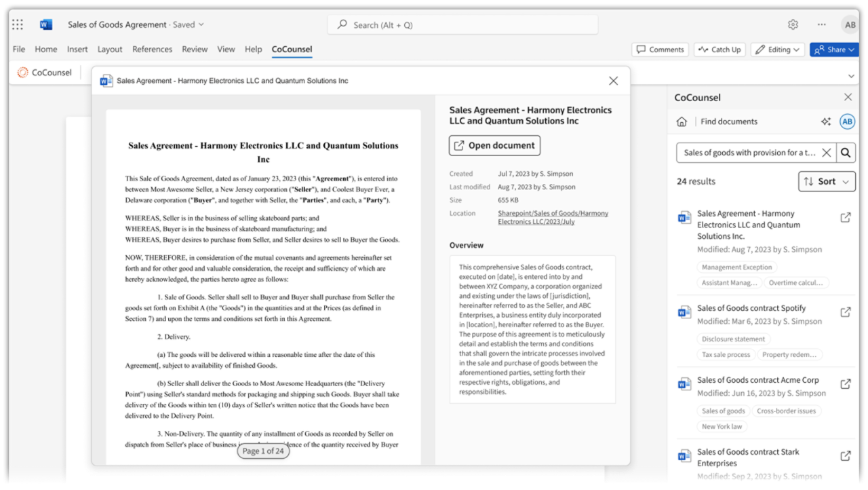868x490 pixels.
Task: Switch to the References tab
Action: (153, 50)
